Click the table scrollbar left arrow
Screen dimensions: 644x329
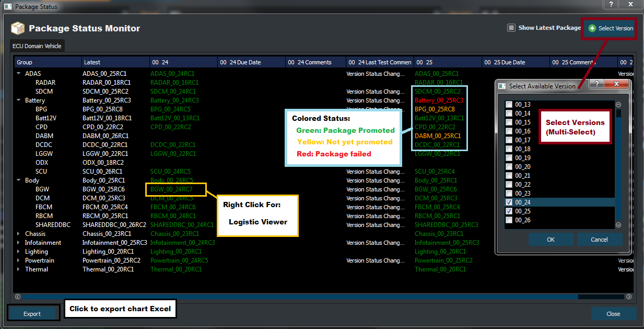pyautogui.click(x=18, y=297)
